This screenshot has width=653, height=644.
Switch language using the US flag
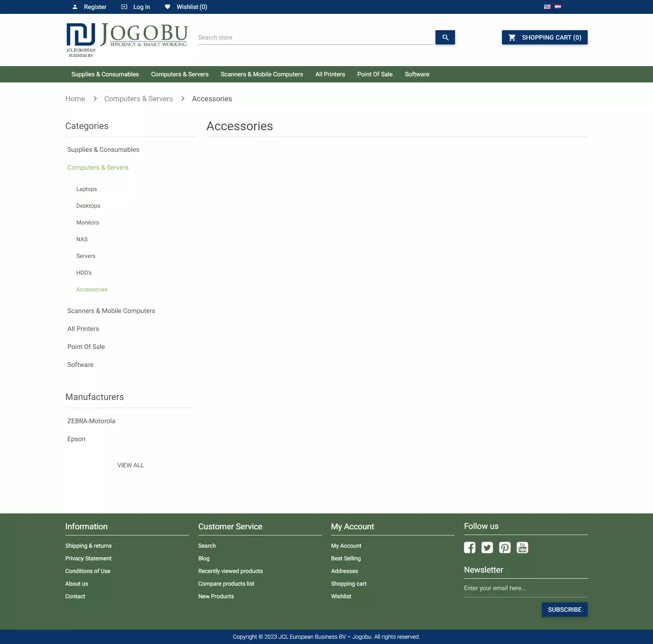click(x=547, y=7)
